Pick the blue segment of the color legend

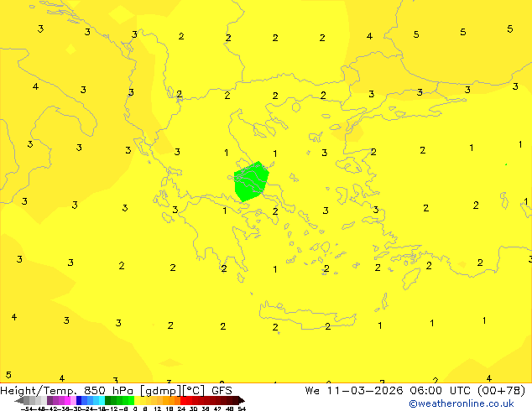tap(85, 400)
